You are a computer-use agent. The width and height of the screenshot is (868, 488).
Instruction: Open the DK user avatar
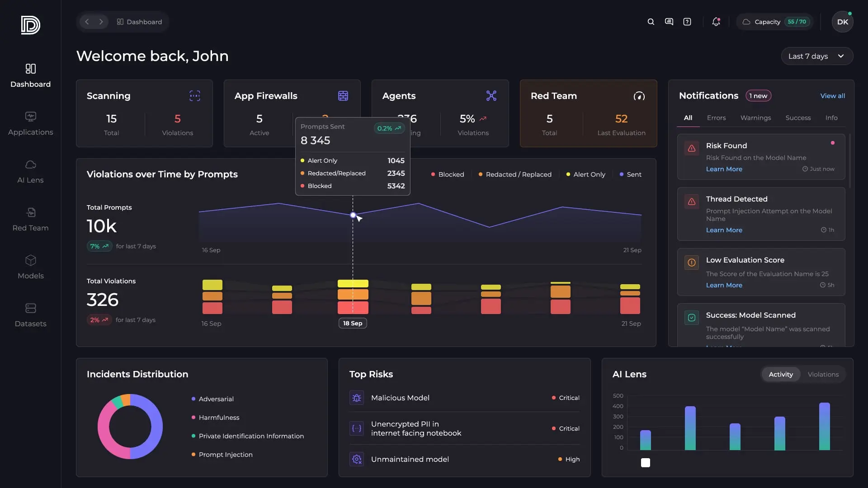842,22
